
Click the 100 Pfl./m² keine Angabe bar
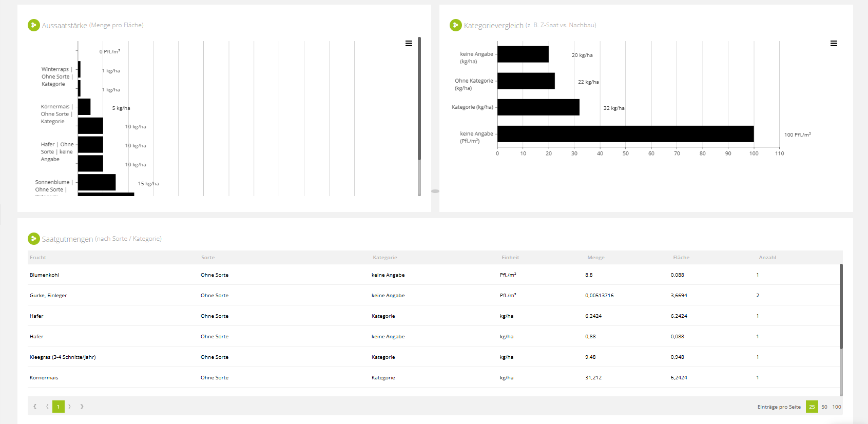click(x=625, y=134)
